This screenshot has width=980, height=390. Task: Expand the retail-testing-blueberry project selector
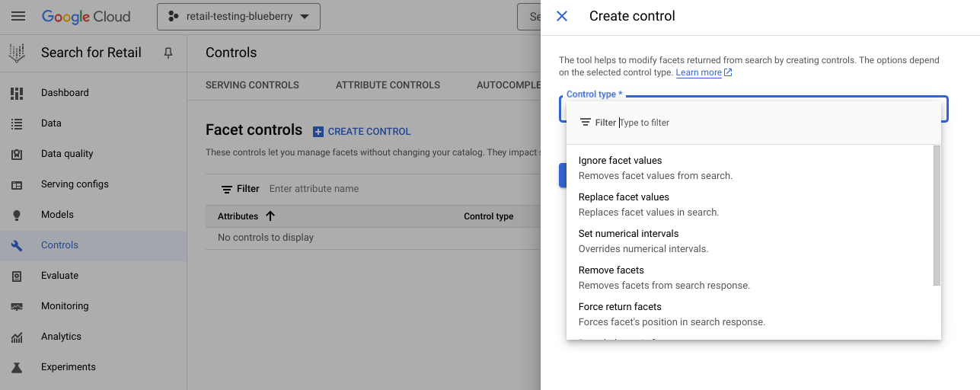(x=238, y=17)
